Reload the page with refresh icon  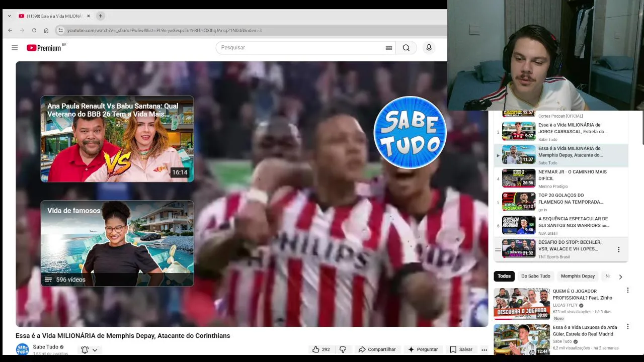click(x=34, y=30)
